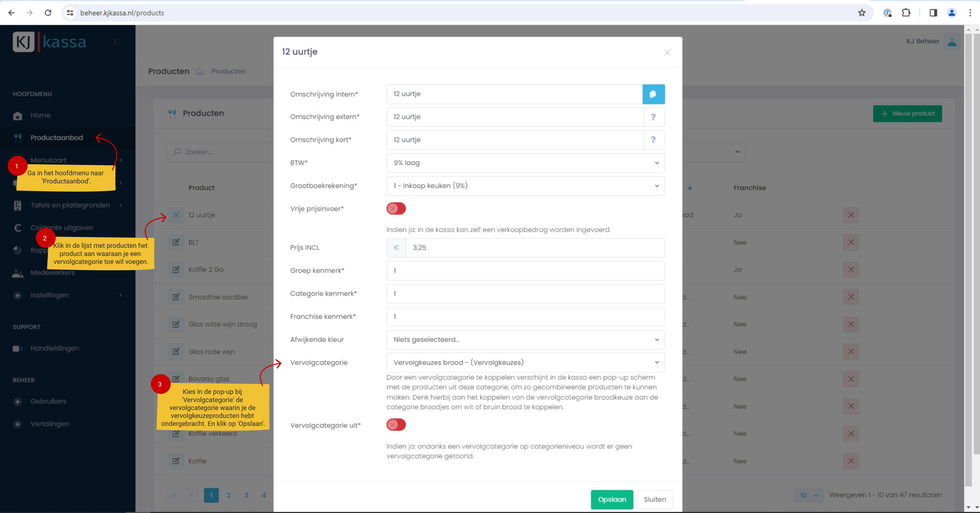Screen dimensions: 980x513
Task: Delete the Koffie 2 Go row
Action: pyautogui.click(x=851, y=270)
